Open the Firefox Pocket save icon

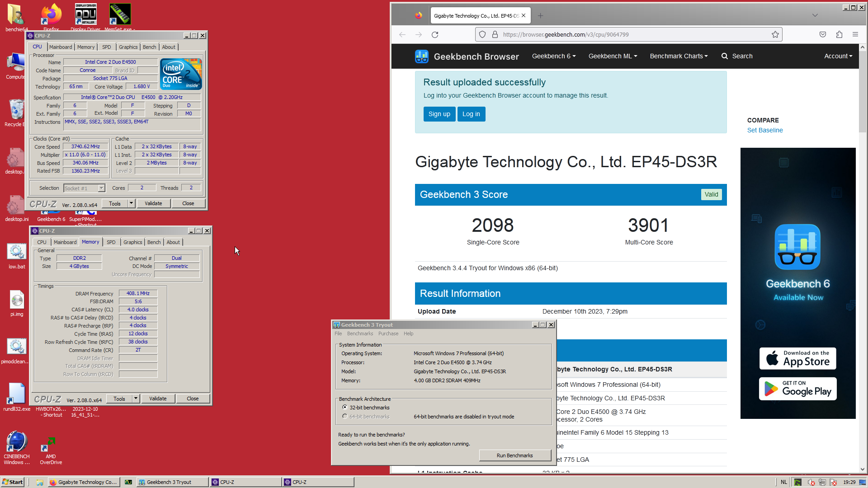(823, 34)
